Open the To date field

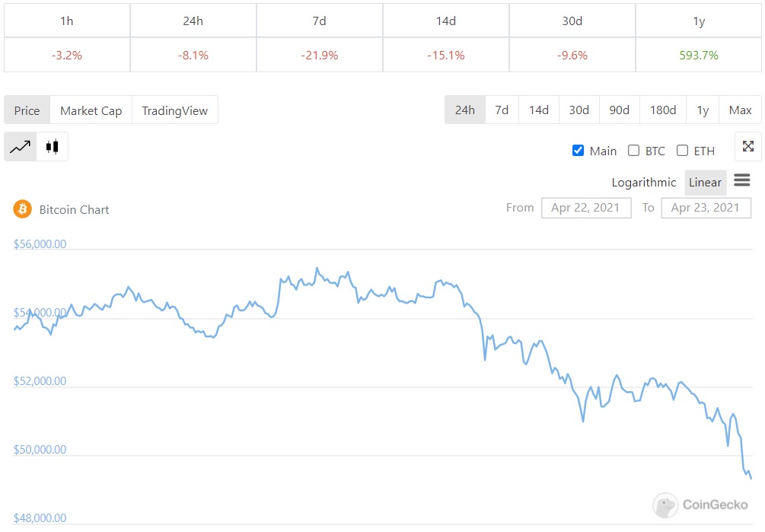tap(706, 208)
